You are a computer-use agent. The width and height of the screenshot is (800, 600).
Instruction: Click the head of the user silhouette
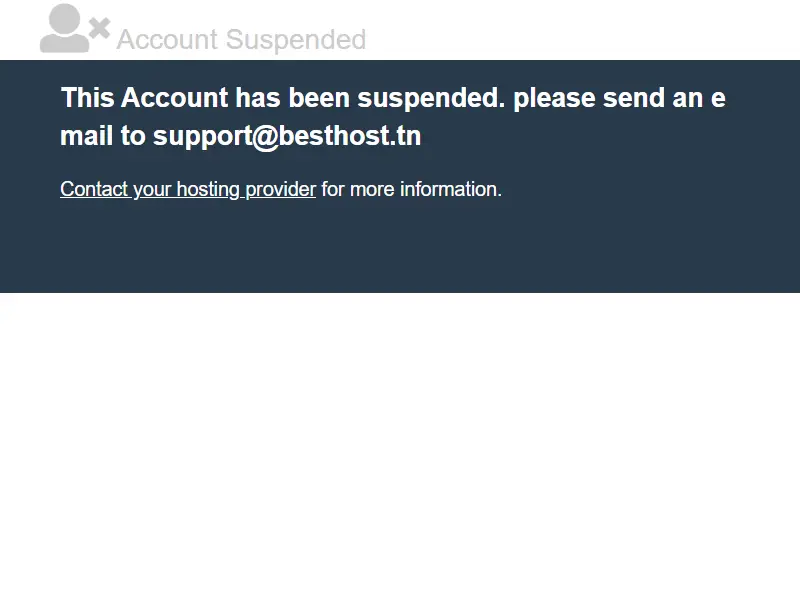[x=65, y=19]
